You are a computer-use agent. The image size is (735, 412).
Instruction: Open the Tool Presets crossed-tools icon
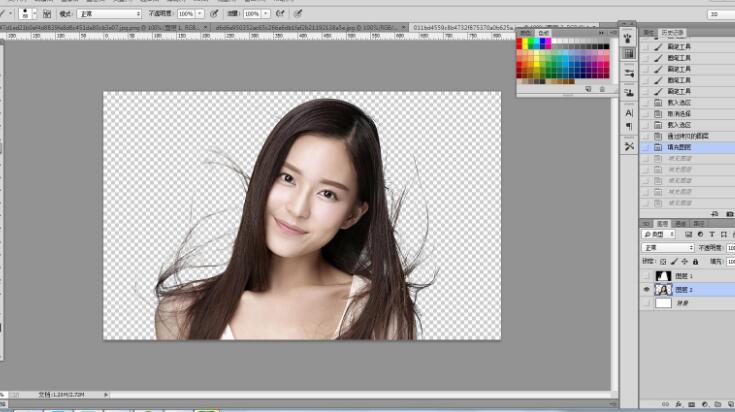629,147
